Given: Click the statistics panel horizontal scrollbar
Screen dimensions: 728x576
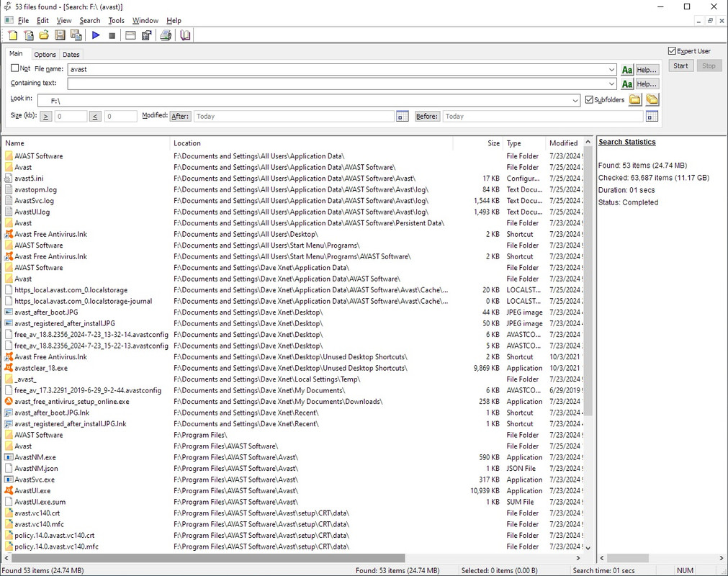Looking at the screenshot, I should 628,558.
